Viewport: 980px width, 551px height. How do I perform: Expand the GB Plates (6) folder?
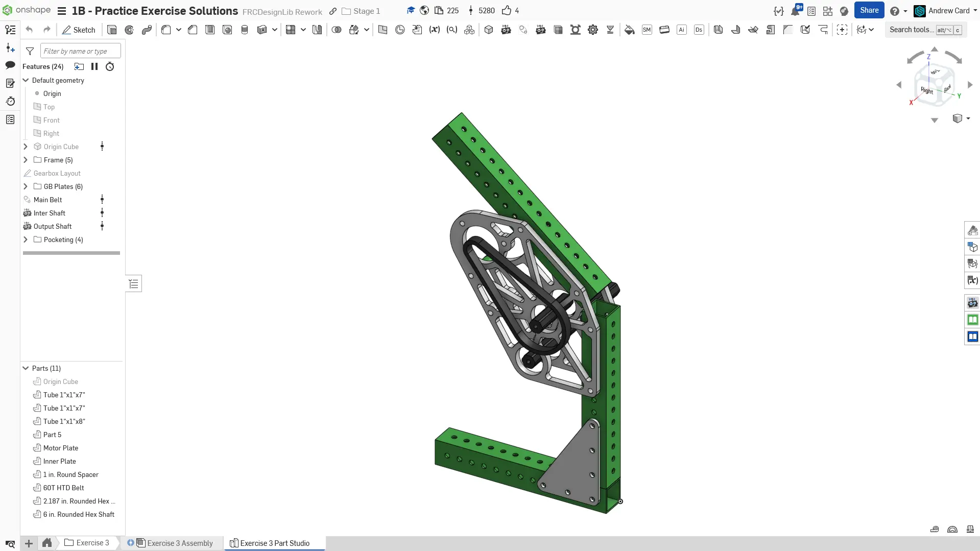point(26,186)
